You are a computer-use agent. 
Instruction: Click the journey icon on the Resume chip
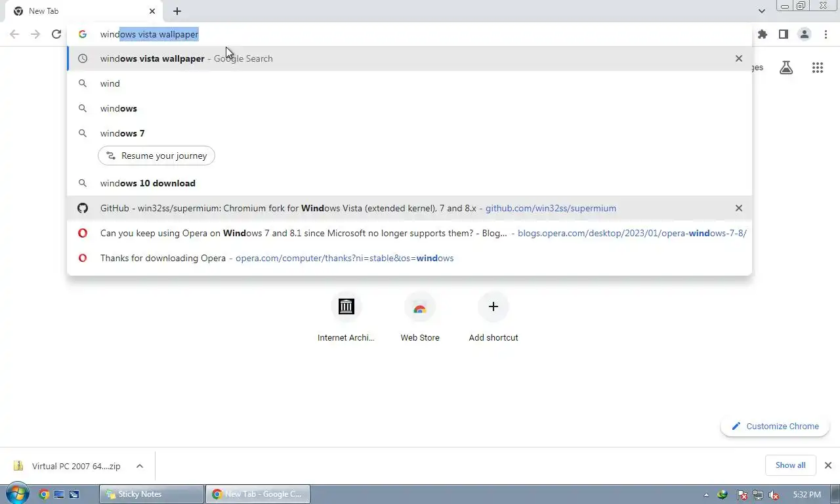[111, 156]
